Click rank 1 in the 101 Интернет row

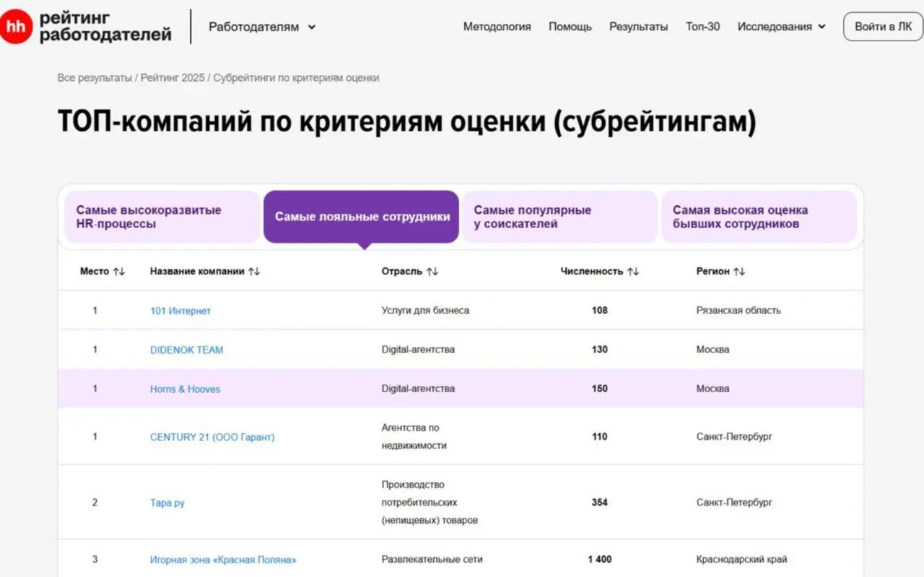[x=95, y=311]
